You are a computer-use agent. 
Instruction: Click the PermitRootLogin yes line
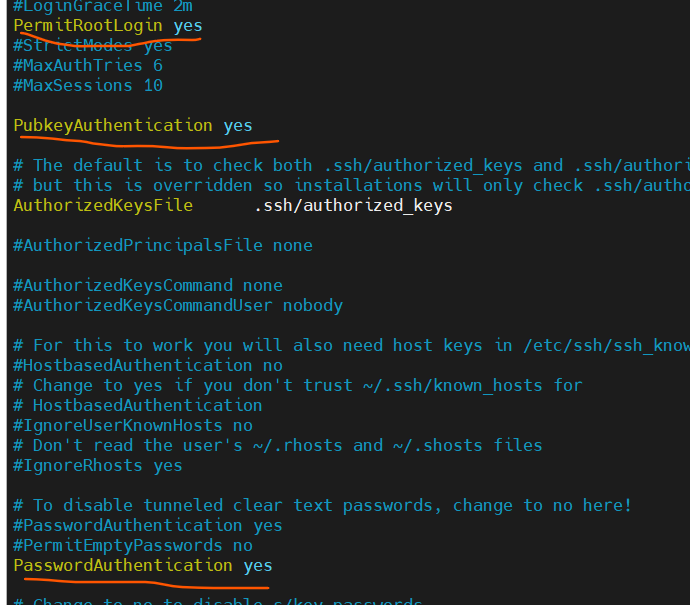coord(108,26)
